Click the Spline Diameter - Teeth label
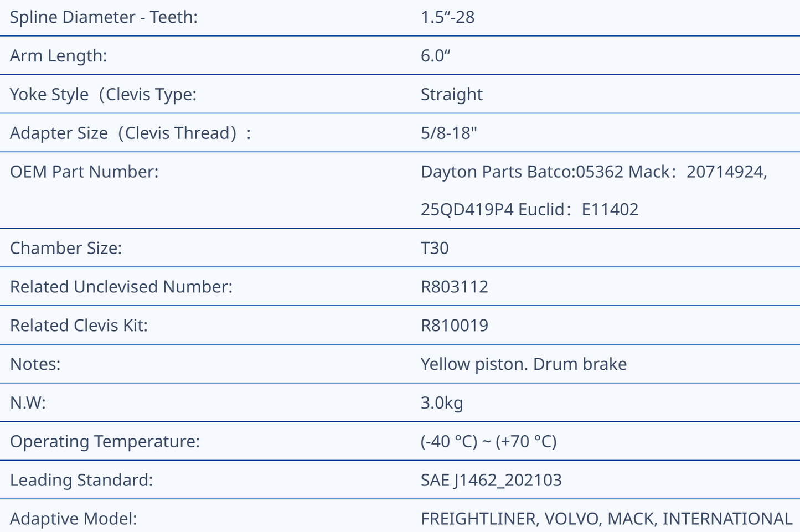This screenshot has width=800, height=532. pyautogui.click(x=104, y=17)
